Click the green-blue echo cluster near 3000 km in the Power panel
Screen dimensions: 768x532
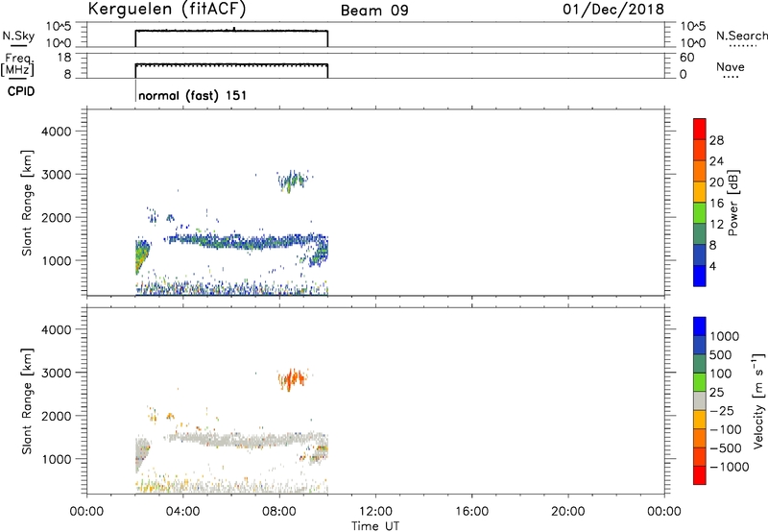click(293, 181)
